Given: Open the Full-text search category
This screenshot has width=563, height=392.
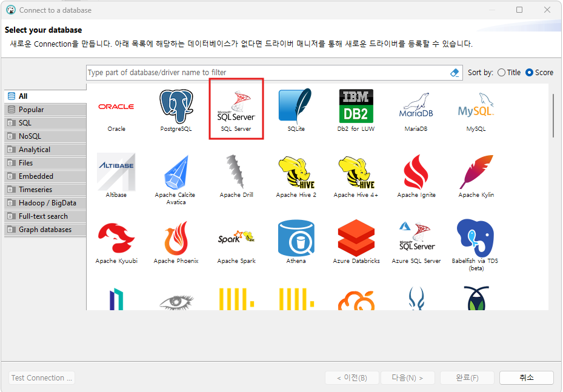Looking at the screenshot, I should 45,216.
